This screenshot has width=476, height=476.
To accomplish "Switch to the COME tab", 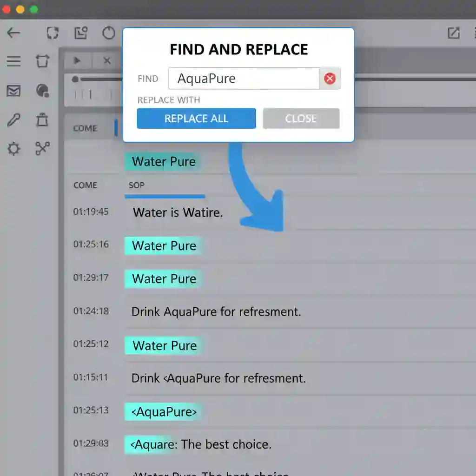I will click(85, 185).
